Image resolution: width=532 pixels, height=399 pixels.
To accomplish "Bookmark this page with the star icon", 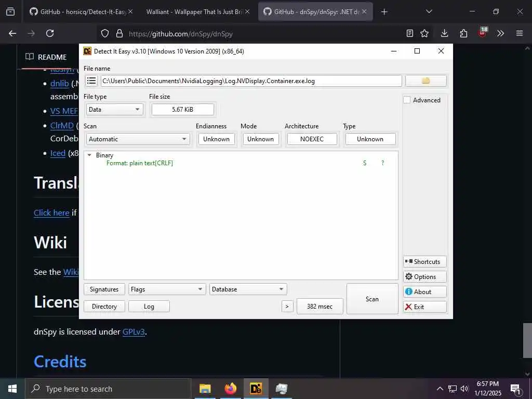I will (x=424, y=33).
